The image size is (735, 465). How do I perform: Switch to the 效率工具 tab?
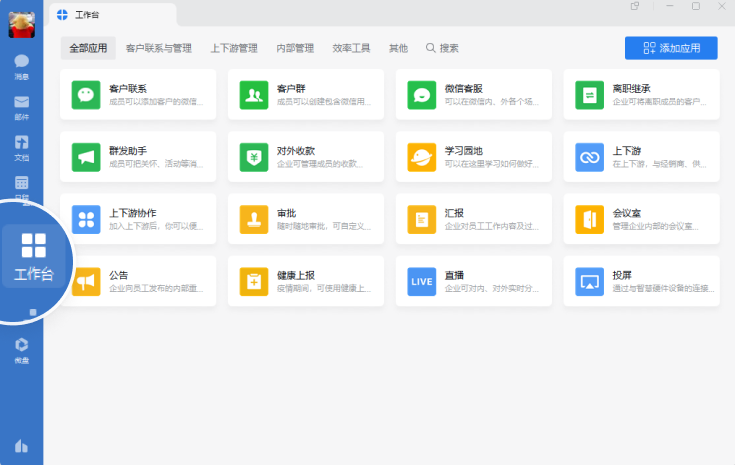click(x=351, y=48)
